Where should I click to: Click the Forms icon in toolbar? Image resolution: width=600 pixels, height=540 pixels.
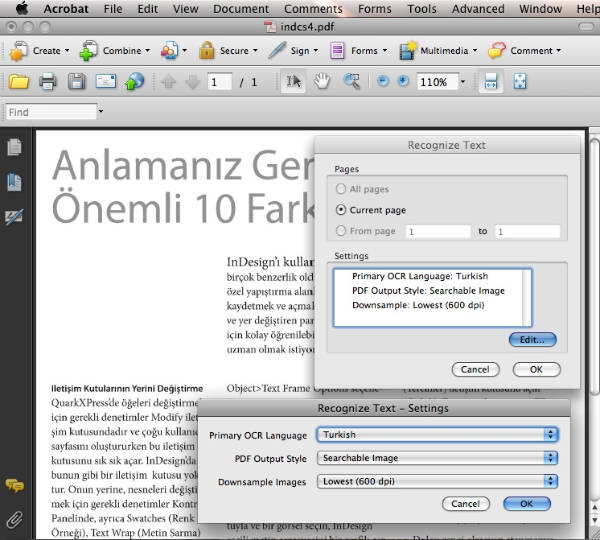point(337,51)
